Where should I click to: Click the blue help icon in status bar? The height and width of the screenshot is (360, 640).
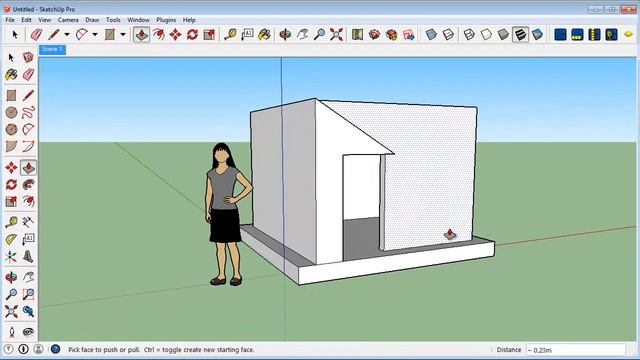[x=56, y=349]
